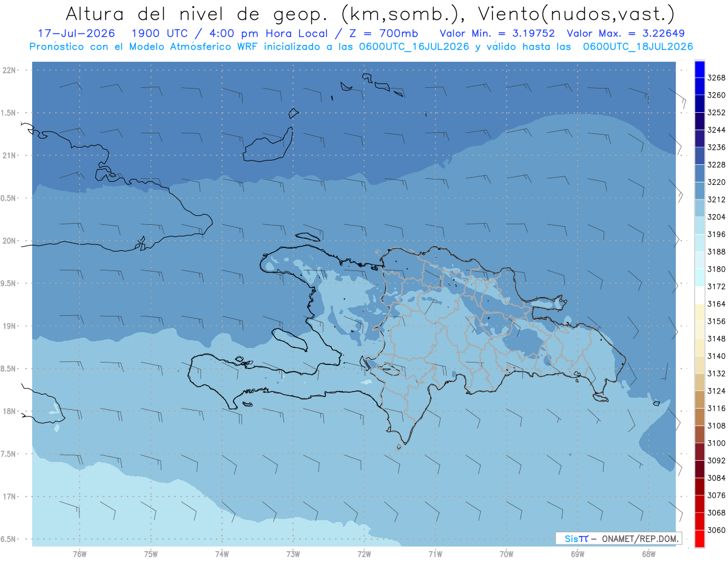
Task: Click the '3196' colorbar label
Action: tap(716, 234)
